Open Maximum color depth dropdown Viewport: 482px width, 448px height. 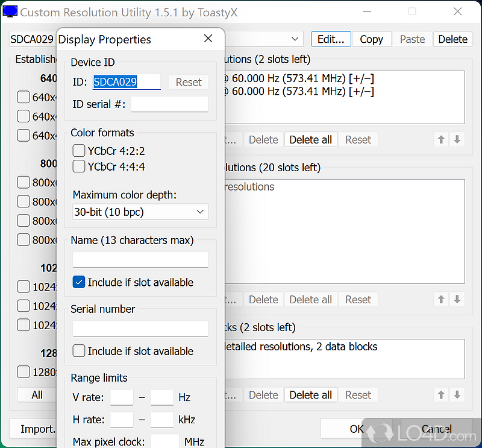coord(140,212)
